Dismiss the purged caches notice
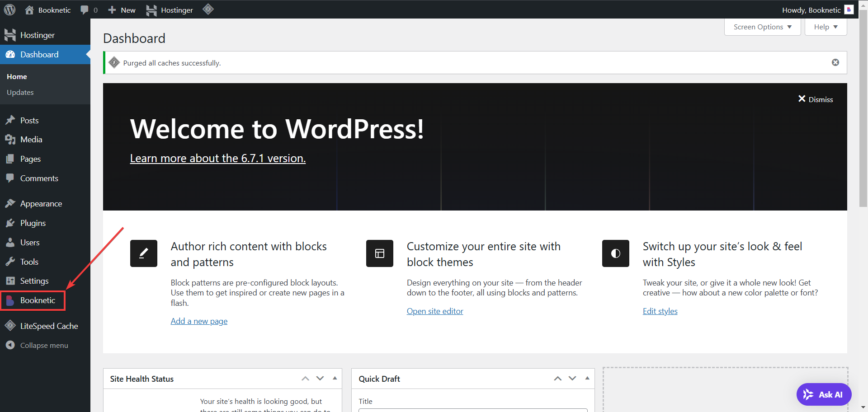This screenshot has height=412, width=868. (835, 62)
